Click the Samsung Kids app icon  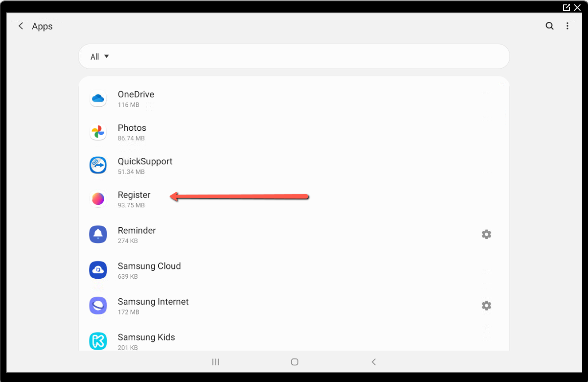[x=98, y=341]
